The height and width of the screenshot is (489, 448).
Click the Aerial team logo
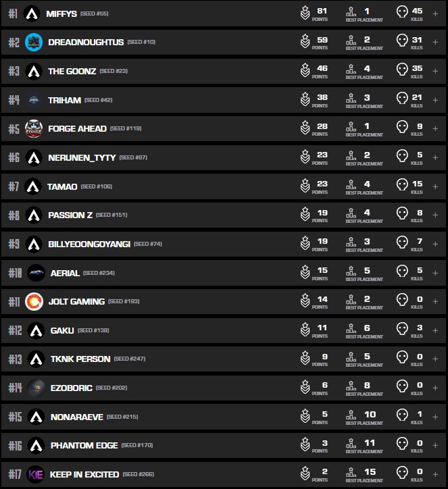pyautogui.click(x=36, y=273)
